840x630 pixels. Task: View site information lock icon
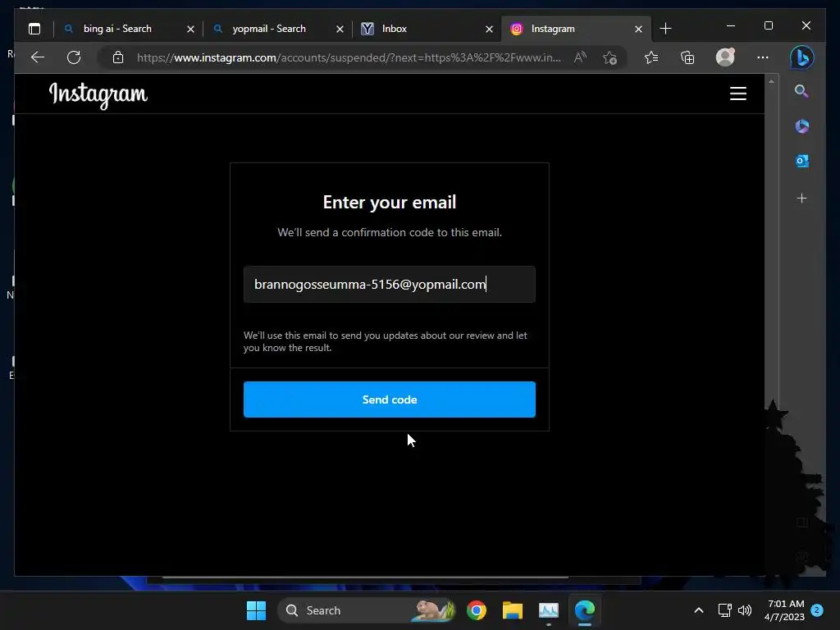tap(118, 57)
